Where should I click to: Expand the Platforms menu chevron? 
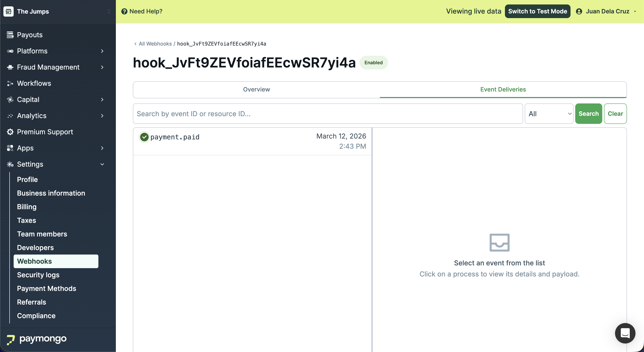click(x=102, y=51)
